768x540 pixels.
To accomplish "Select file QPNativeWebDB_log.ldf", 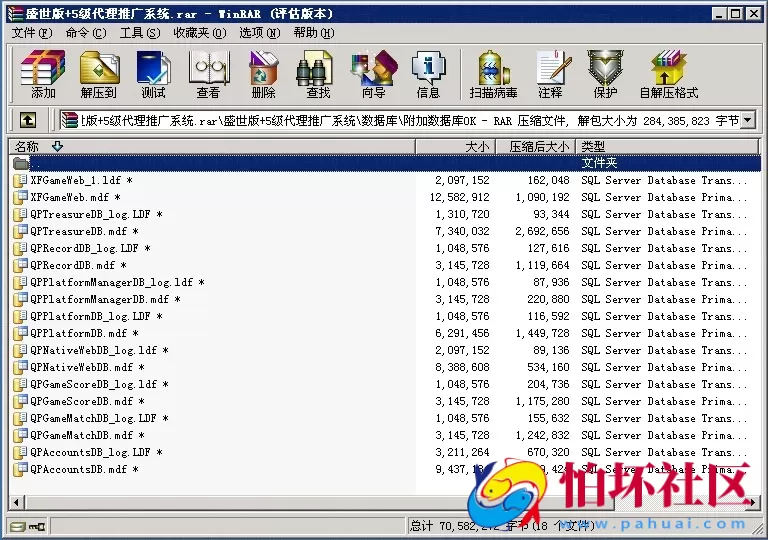I will coord(385,350).
